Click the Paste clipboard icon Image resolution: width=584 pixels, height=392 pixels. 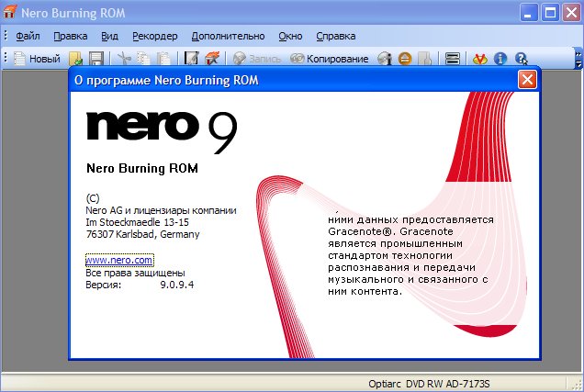[x=163, y=59]
